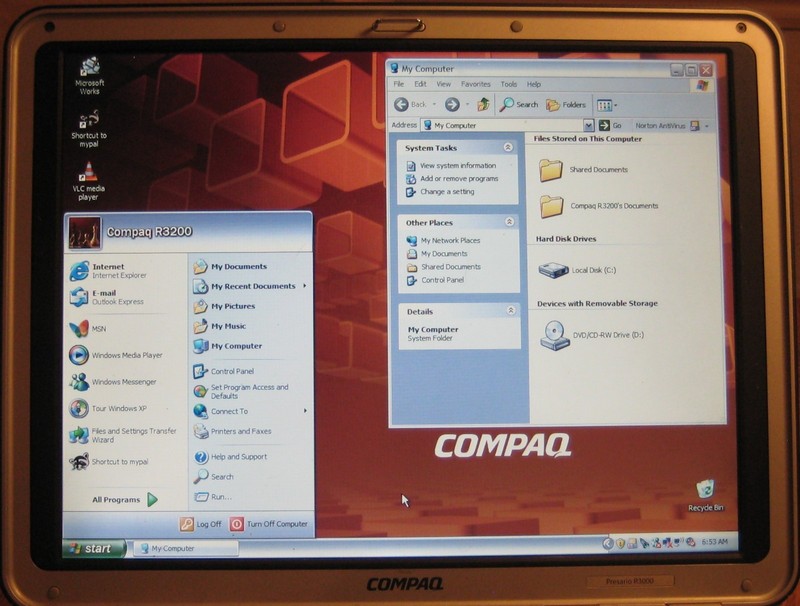Viewport: 800px width, 606px height.
Task: Click the Forward toolbar arrow
Action: pos(452,105)
